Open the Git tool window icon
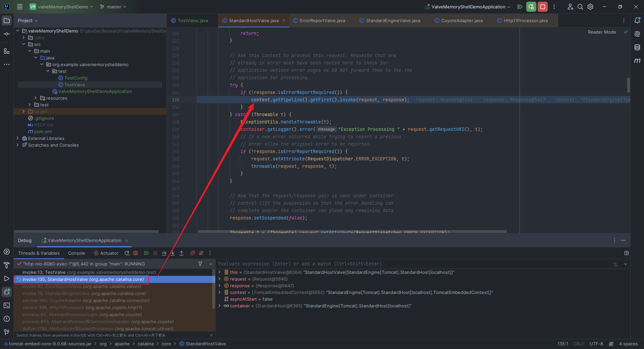Image resolution: width=644 pixels, height=349 pixels. pyautogui.click(x=7, y=332)
